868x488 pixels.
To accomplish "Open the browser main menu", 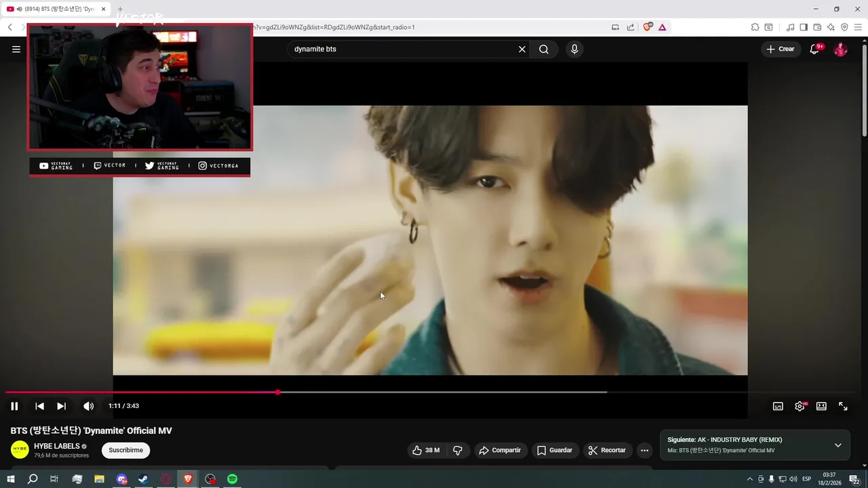I will [858, 27].
